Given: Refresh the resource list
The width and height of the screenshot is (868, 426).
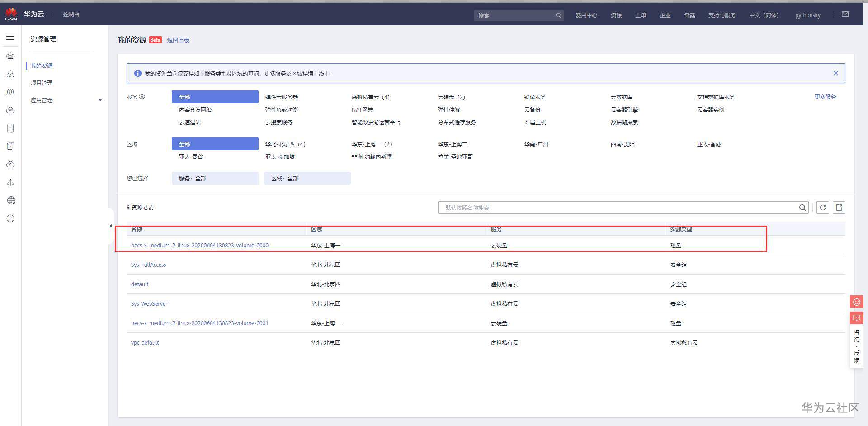Looking at the screenshot, I should (x=823, y=208).
